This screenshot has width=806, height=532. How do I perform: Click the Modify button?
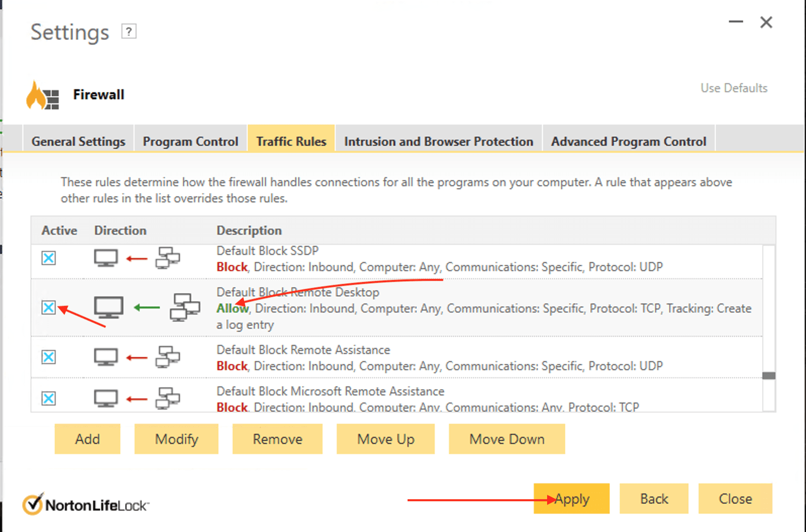[176, 439]
